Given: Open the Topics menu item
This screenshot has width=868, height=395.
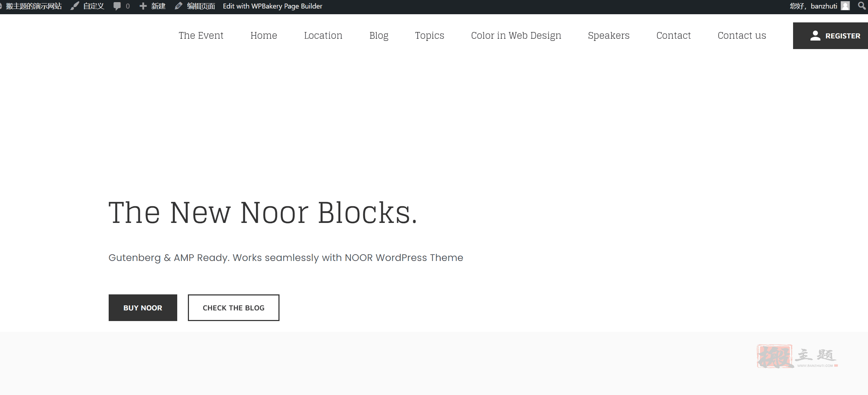Looking at the screenshot, I should point(430,36).
